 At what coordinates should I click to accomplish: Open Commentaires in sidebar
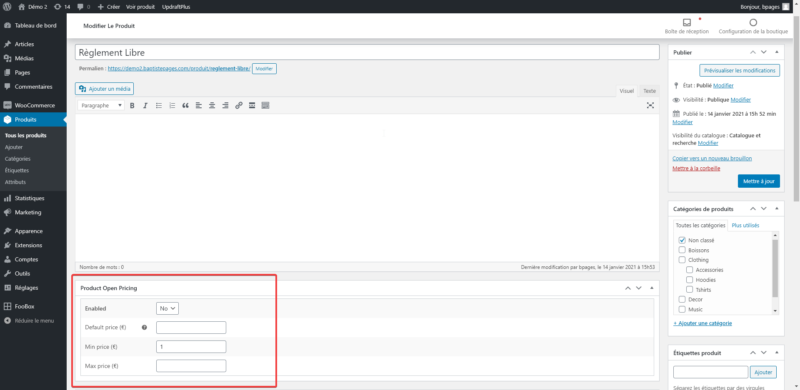tap(33, 87)
